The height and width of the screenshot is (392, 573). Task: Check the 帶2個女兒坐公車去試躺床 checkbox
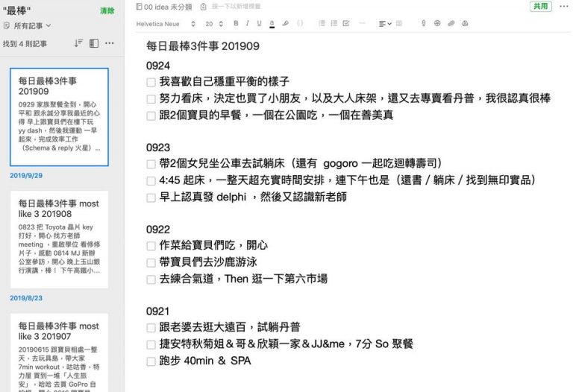pyautogui.click(x=151, y=164)
